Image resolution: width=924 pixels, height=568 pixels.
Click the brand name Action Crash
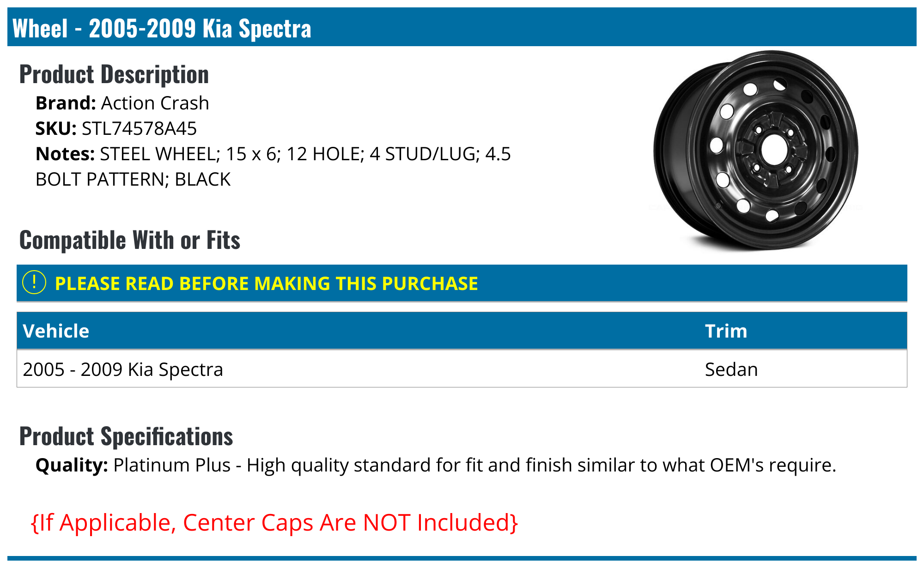(155, 103)
